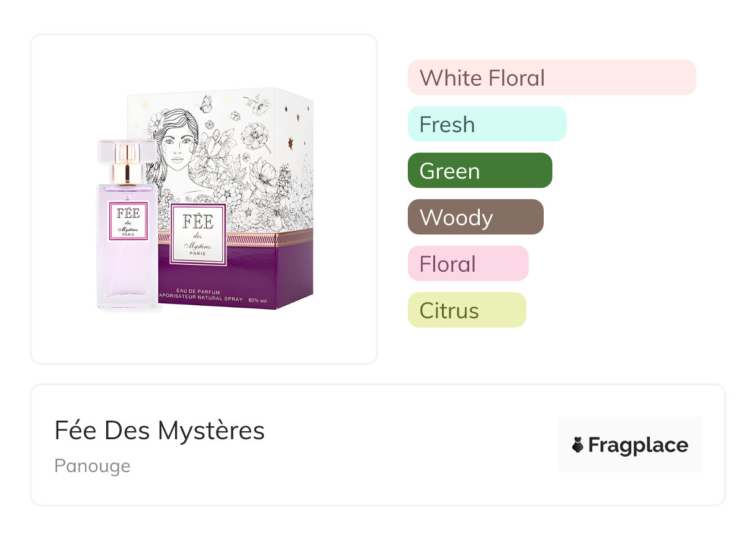Click the Eau de Parfum text on the box
756x536 pixels.
pyautogui.click(x=196, y=292)
